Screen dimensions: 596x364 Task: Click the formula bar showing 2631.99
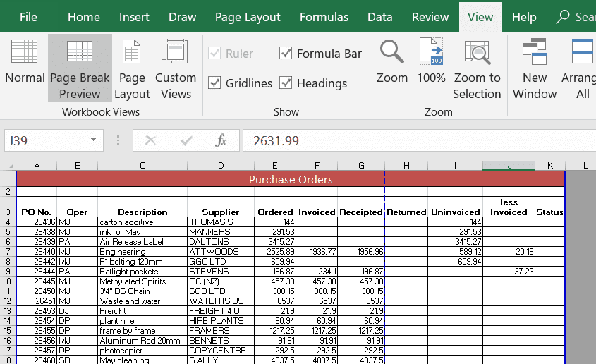click(419, 140)
